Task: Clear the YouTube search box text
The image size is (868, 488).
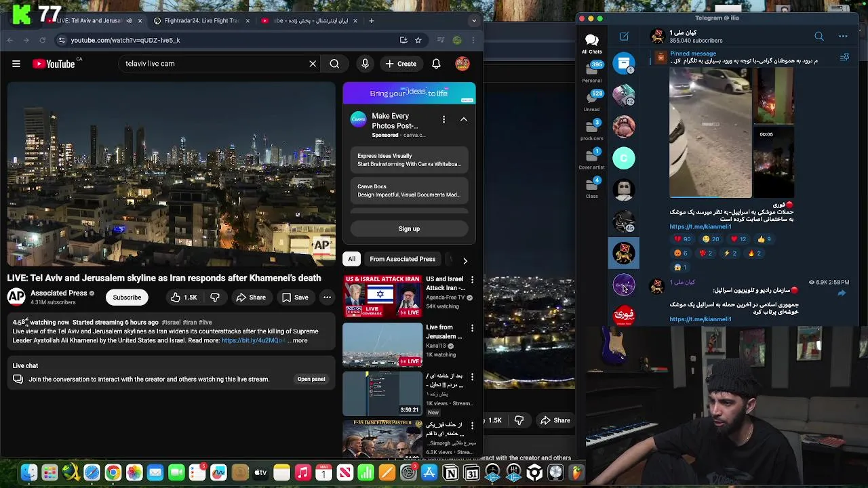Action: click(313, 64)
